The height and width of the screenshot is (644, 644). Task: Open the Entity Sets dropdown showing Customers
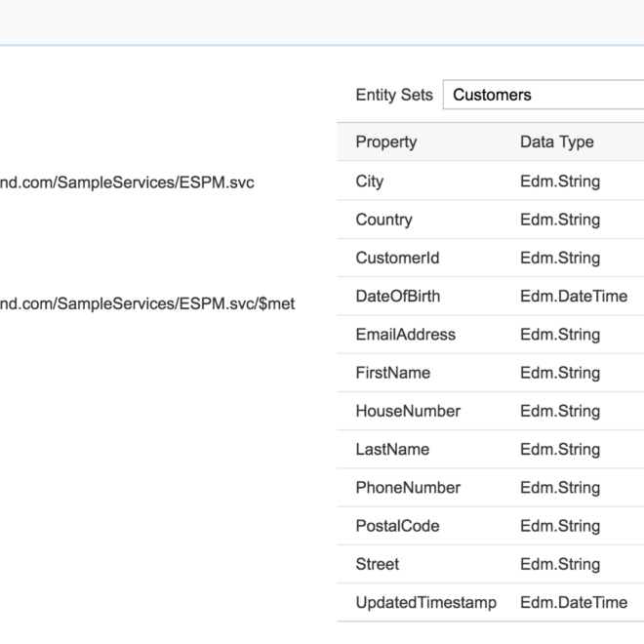click(x=543, y=95)
